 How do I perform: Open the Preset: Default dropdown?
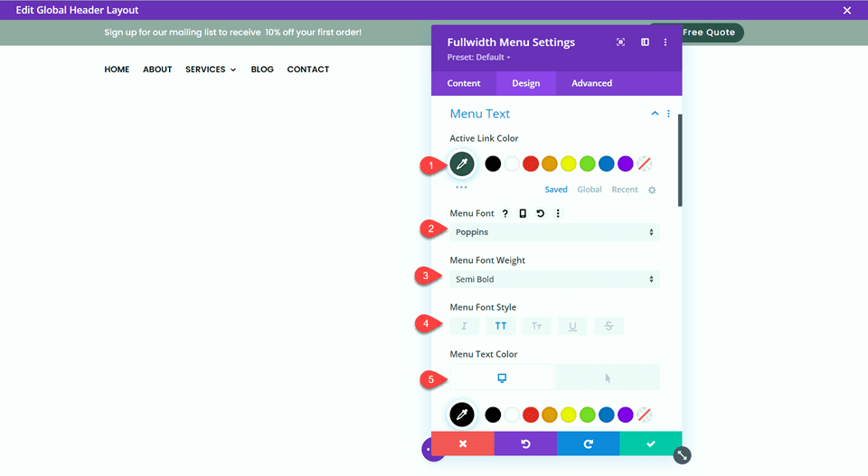(479, 57)
